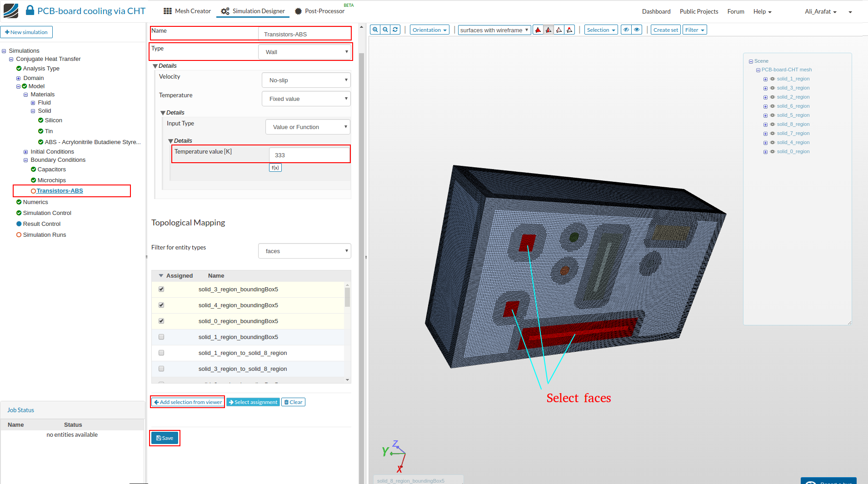This screenshot has height=484, width=868.
Task: Uncheck solid_0_region_boundingBox5 assignment
Action: (x=161, y=321)
